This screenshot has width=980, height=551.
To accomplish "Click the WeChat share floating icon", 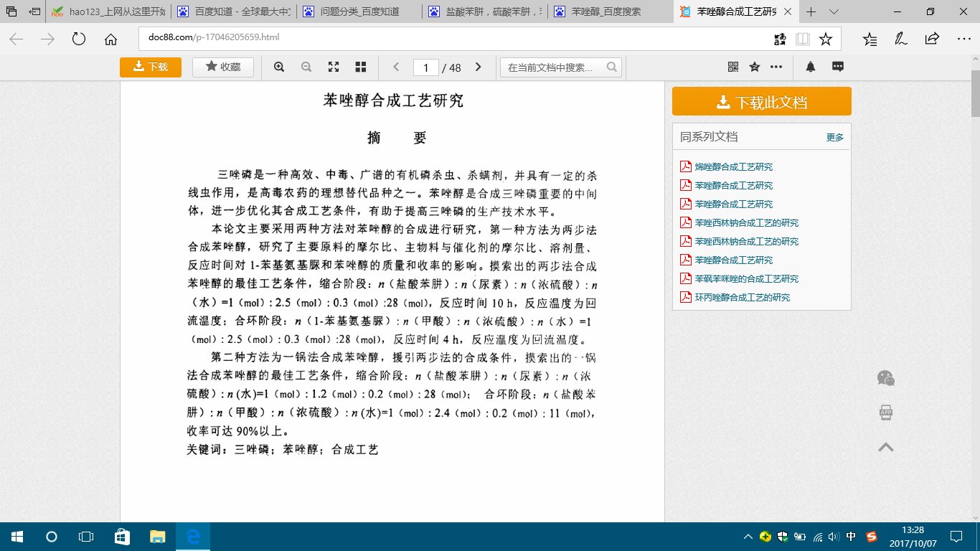I will pos(886,378).
